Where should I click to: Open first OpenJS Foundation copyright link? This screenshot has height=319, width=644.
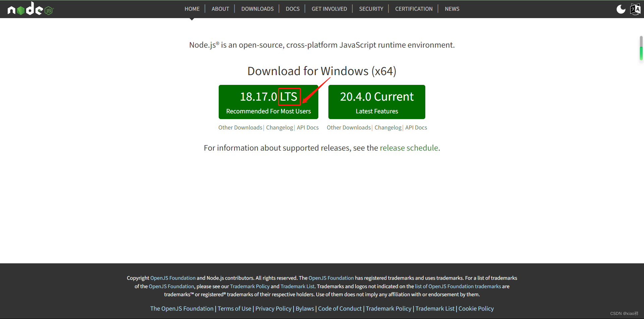pos(173,278)
